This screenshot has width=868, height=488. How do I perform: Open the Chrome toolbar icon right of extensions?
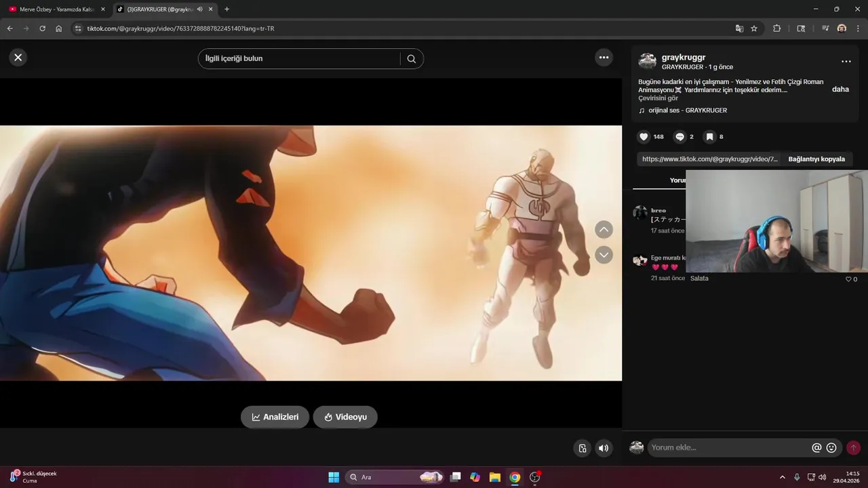[801, 28]
